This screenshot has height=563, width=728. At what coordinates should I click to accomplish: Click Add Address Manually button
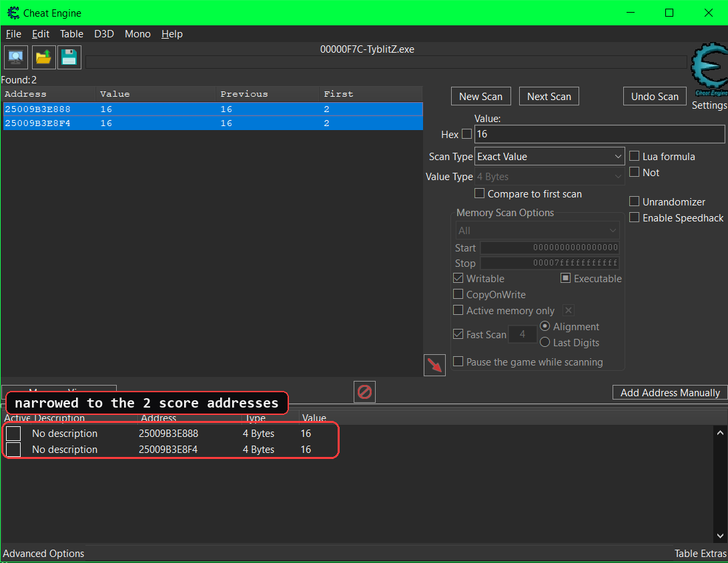point(670,393)
